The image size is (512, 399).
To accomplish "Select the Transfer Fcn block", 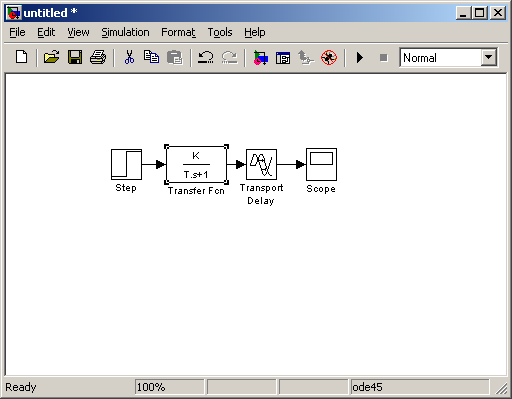I will click(x=196, y=164).
